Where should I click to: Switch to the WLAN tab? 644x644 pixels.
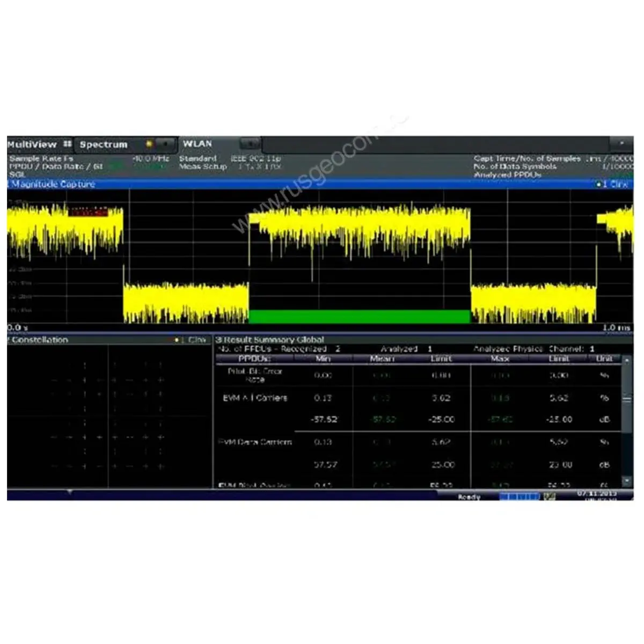pyautogui.click(x=197, y=144)
